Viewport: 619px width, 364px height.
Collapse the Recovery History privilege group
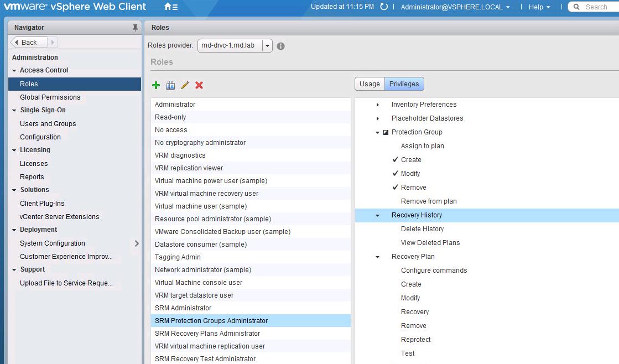point(378,216)
